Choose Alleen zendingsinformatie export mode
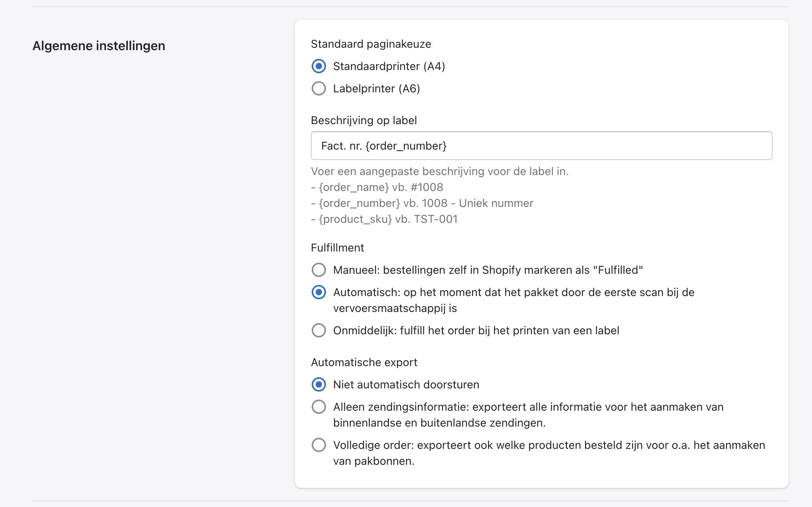Viewport: 812px width, 507px height. tap(318, 407)
